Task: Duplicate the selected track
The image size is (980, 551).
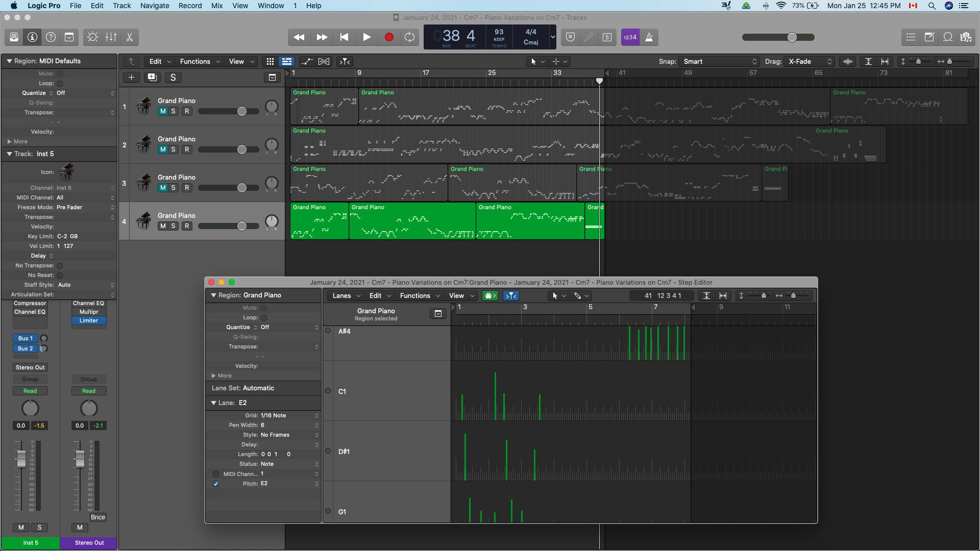Action: 152,78
